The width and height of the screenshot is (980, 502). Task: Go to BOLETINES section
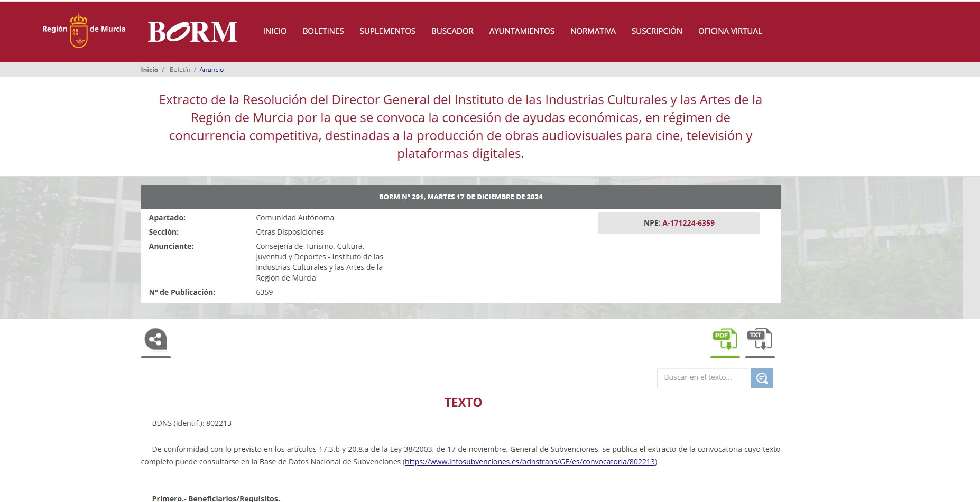click(x=323, y=31)
